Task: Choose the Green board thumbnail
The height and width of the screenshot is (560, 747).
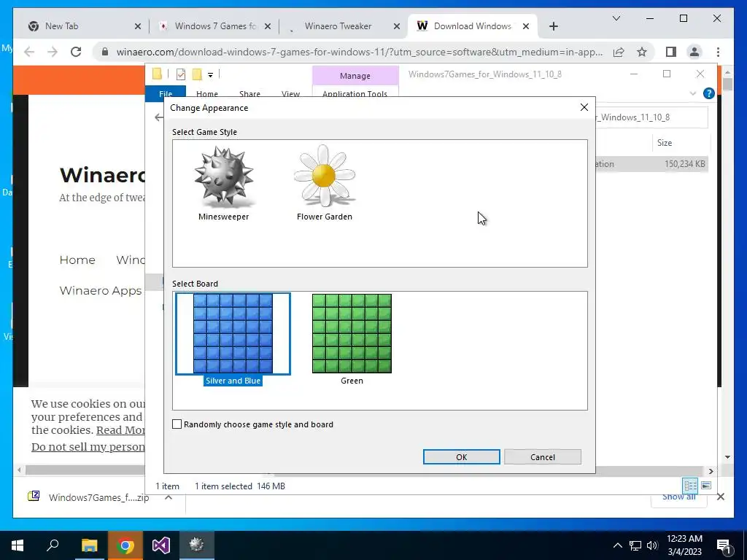Action: [x=352, y=334]
